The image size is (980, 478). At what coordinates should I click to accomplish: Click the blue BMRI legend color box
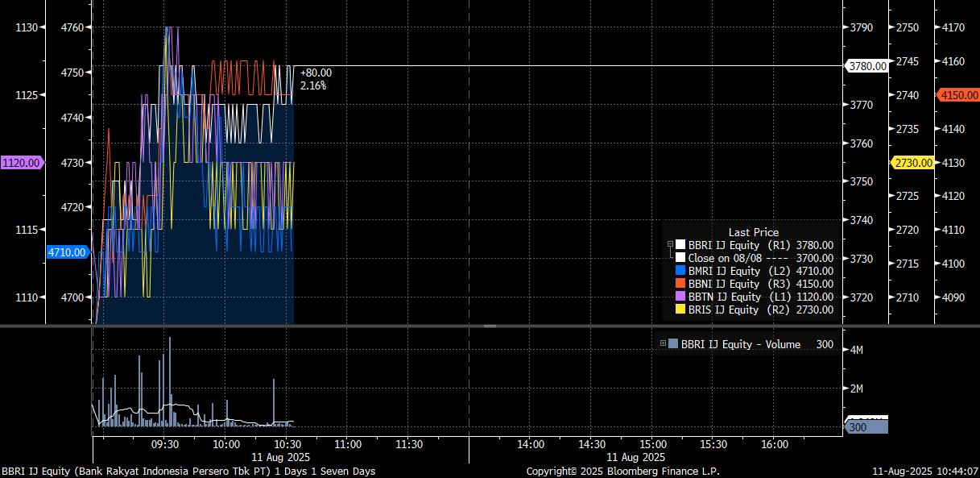tap(680, 271)
